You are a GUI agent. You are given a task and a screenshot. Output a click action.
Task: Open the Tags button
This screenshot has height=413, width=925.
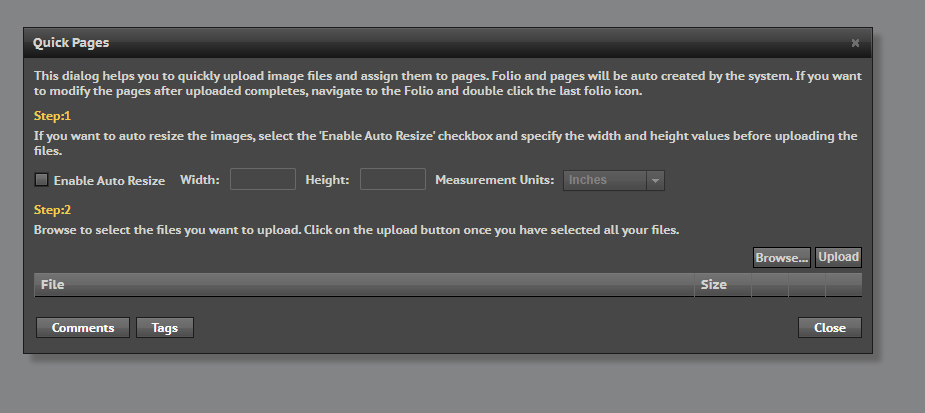click(165, 327)
